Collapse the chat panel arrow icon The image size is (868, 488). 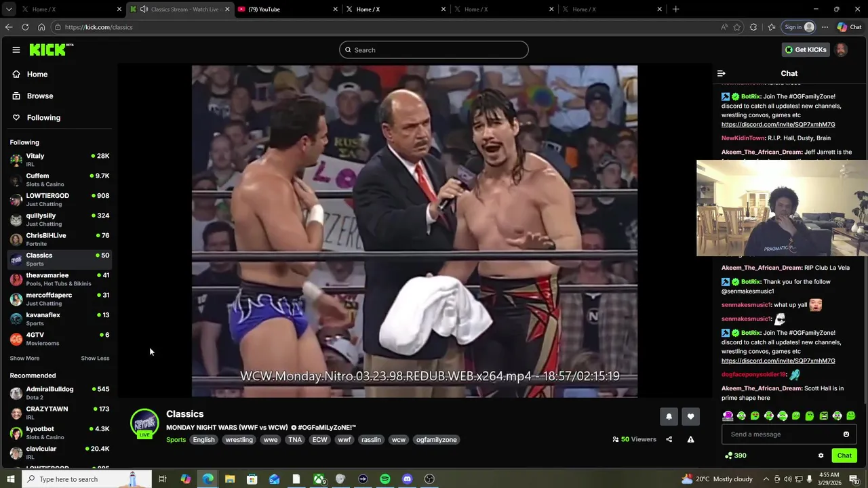722,73
